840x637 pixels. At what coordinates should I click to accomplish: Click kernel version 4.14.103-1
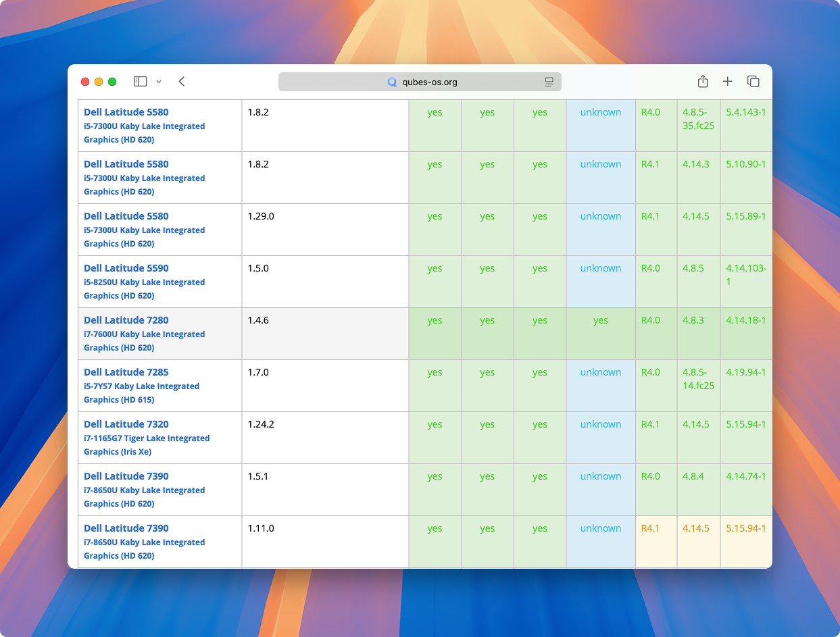click(746, 275)
